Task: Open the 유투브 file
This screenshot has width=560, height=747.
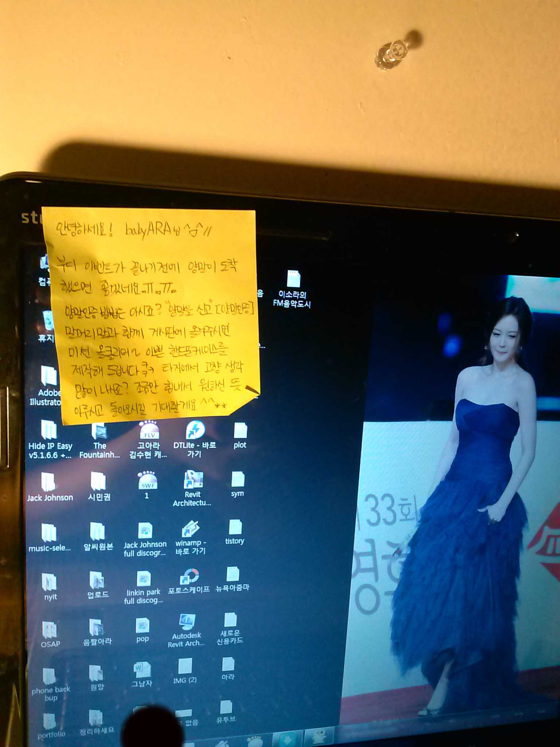Action: pos(226,712)
